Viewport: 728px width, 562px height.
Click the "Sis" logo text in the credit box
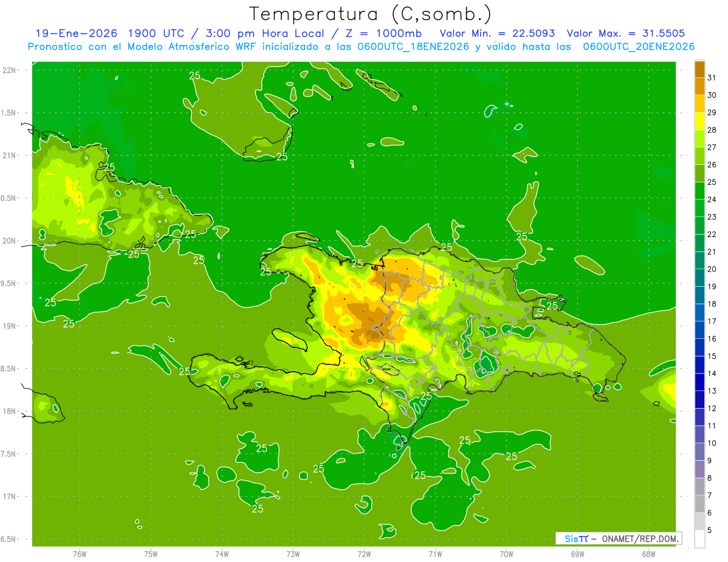pos(571,538)
